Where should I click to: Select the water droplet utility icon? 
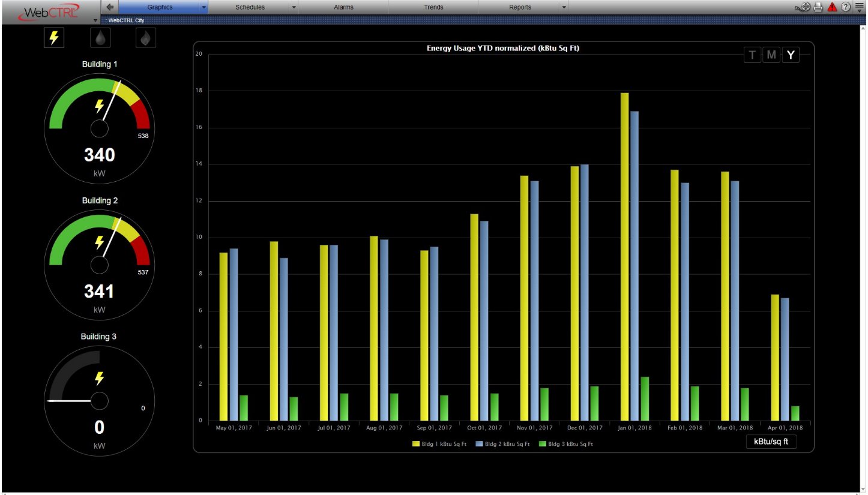100,37
